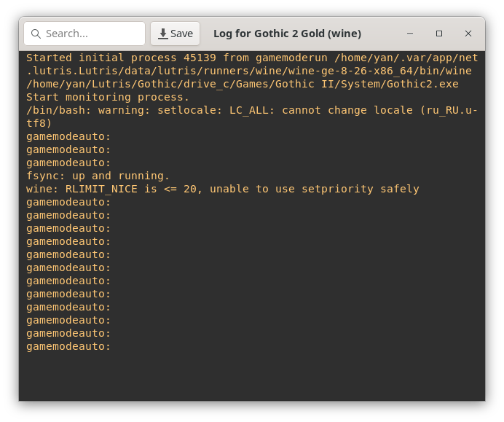504x422 pixels.
Task: Click the "Started initial process 45139" log line
Action: (124, 58)
